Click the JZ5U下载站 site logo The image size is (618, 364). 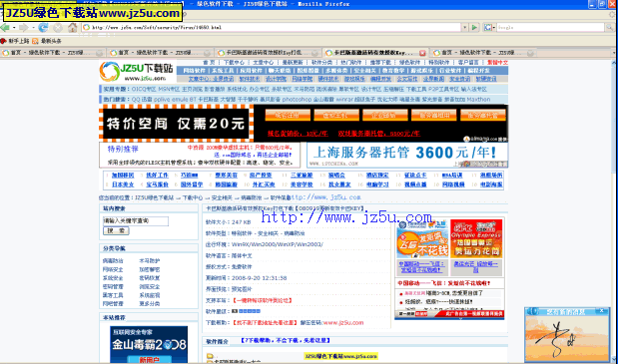click(137, 71)
